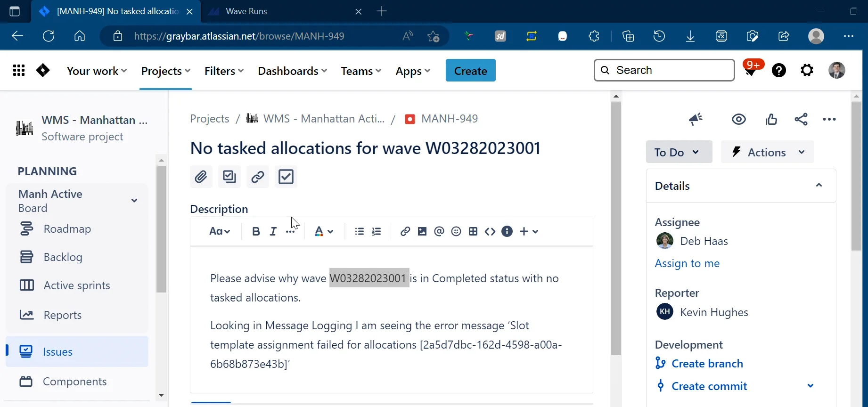Open Backlog in the sidebar
Image resolution: width=868 pixels, height=407 pixels.
pos(63,257)
